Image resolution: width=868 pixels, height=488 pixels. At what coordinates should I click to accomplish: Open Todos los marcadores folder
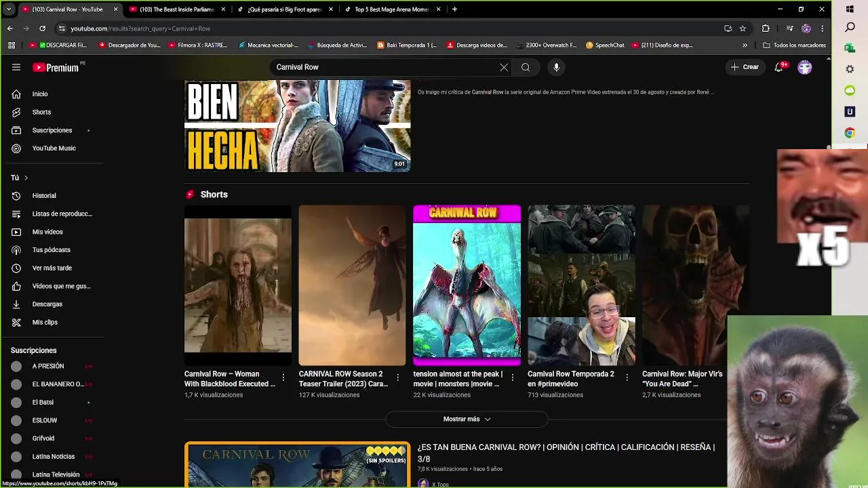pos(794,45)
